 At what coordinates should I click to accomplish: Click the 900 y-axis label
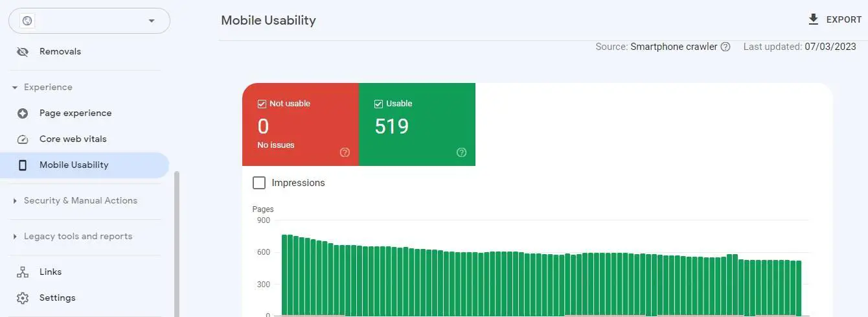click(x=263, y=220)
